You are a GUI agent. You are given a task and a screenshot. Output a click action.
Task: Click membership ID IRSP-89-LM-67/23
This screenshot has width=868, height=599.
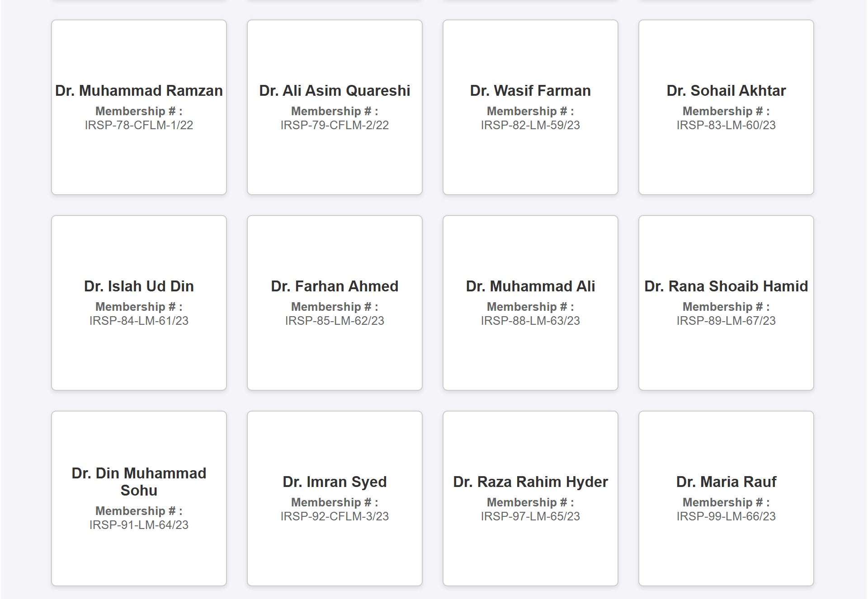726,321
